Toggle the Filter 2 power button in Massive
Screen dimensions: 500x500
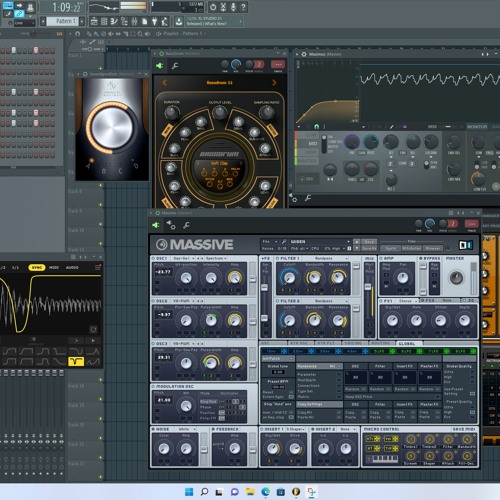tap(278, 301)
